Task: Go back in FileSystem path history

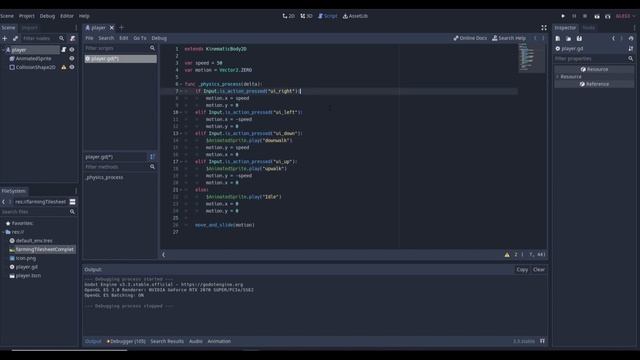Action: pyautogui.click(x=4, y=202)
